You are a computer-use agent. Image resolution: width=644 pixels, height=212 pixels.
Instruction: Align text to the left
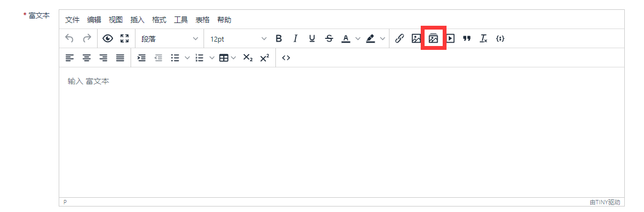pos(70,58)
